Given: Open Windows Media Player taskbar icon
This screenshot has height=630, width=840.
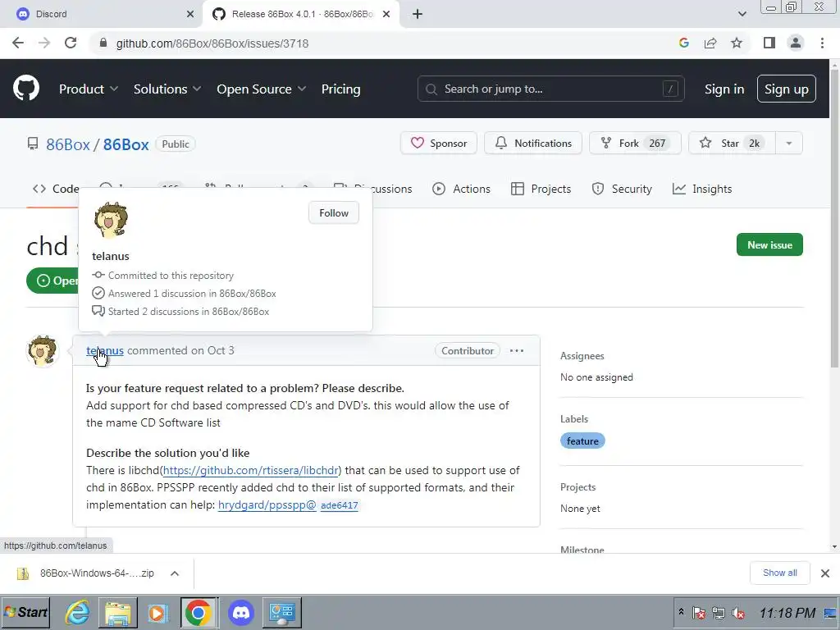Looking at the screenshot, I should (158, 613).
